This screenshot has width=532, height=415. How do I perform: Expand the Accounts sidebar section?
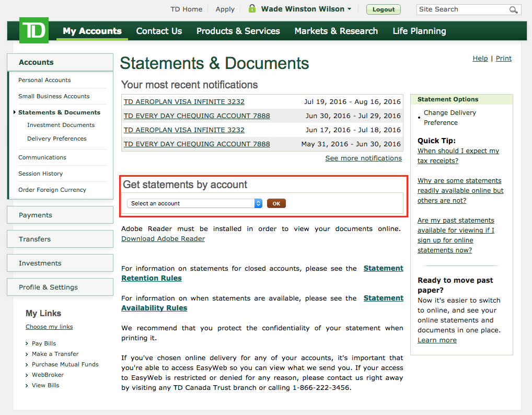[60, 62]
